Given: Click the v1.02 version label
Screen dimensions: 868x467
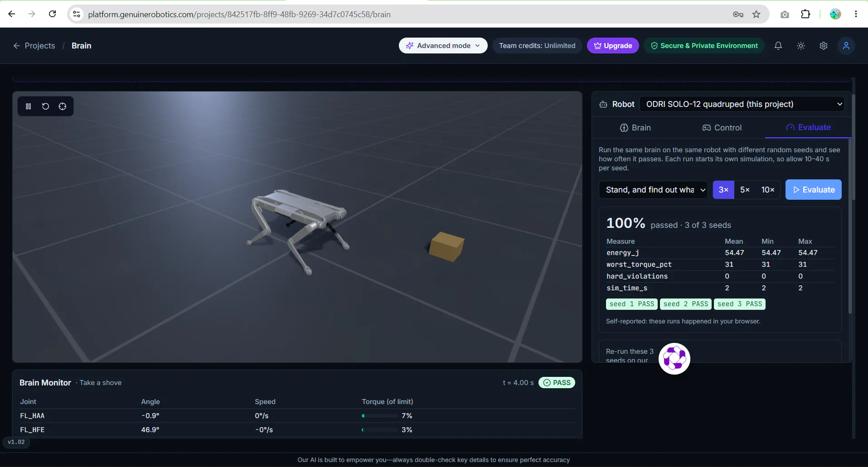Looking at the screenshot, I should point(16,442).
